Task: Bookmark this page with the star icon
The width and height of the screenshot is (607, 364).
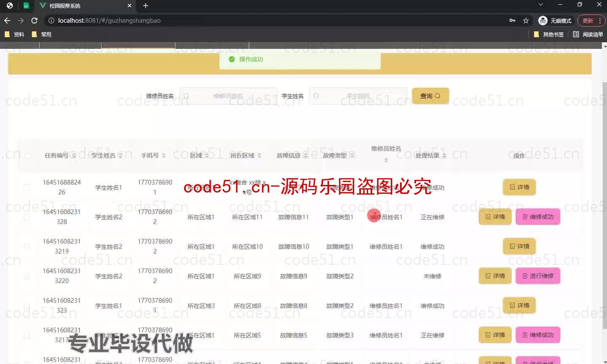Action: [526, 20]
